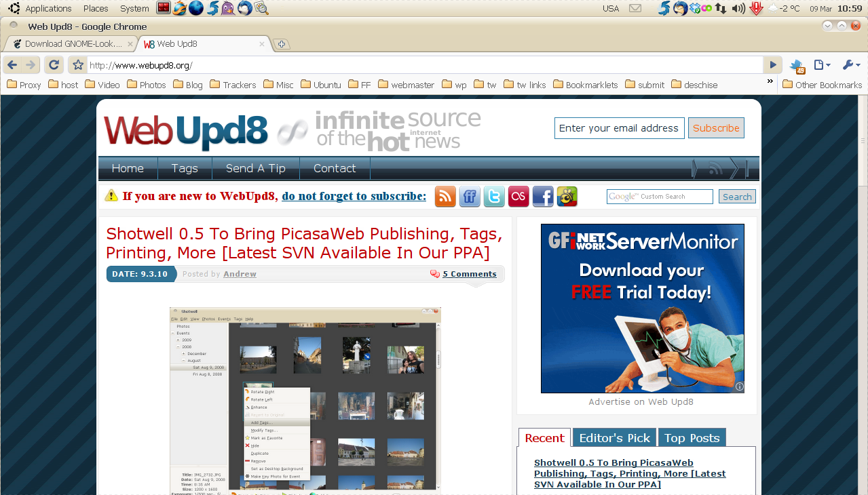Screen dimensions: 868x495
Task: Open the magnifier search tool in panel
Action: coord(261,8)
